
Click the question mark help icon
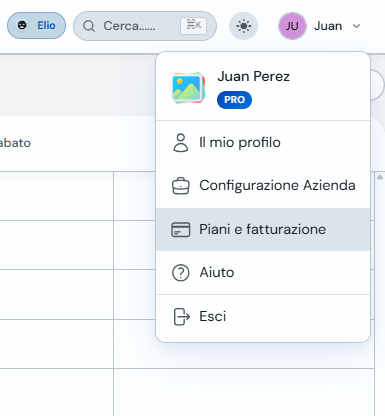pos(181,273)
